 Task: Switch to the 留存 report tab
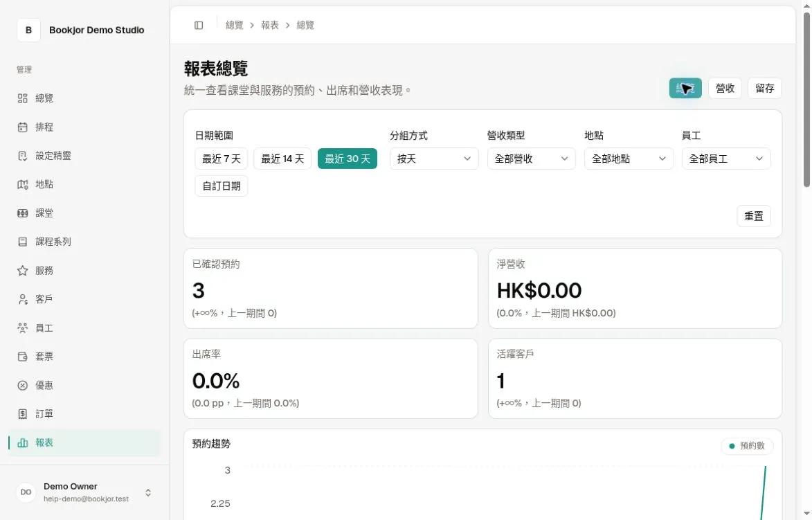tap(765, 88)
